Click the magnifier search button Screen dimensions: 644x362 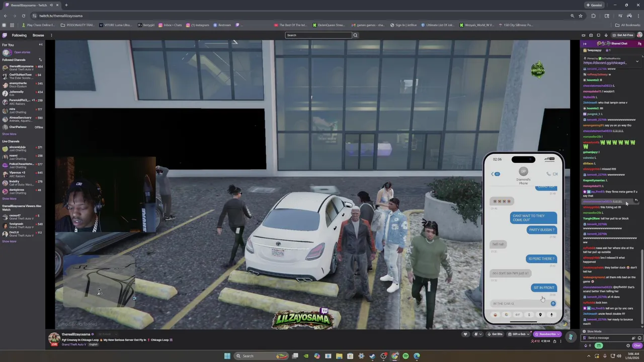click(355, 35)
